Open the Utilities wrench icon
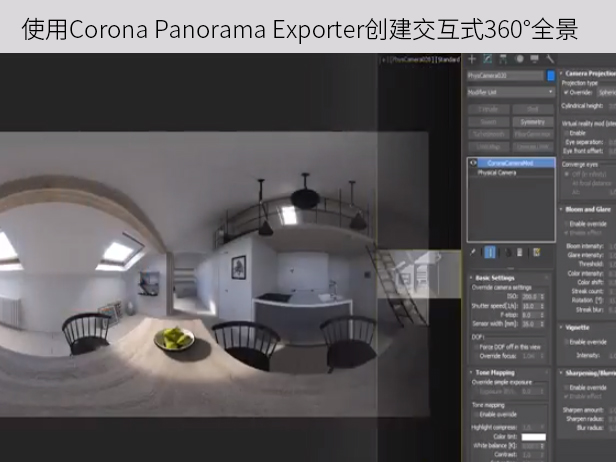 click(x=549, y=59)
